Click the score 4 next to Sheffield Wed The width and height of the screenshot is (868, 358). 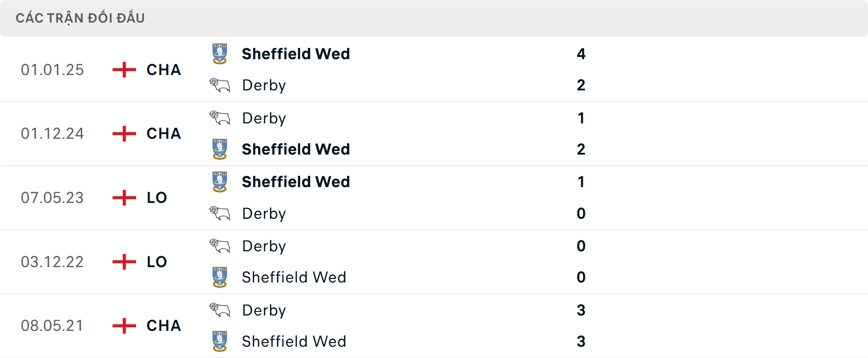(x=581, y=54)
